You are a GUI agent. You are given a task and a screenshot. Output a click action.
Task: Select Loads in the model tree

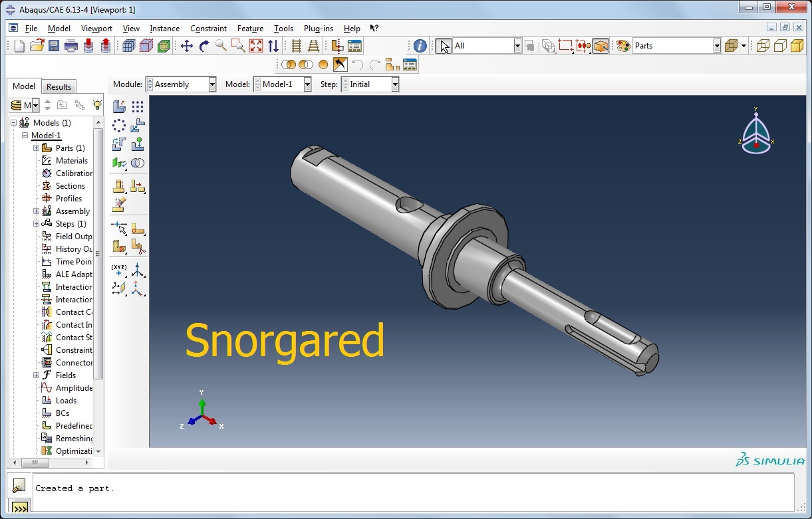[66, 401]
